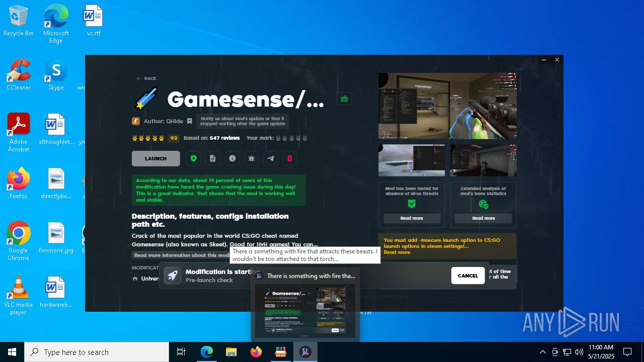Open File Explorer from the taskbar
Viewport: 644px width, 362px height.
(231, 352)
